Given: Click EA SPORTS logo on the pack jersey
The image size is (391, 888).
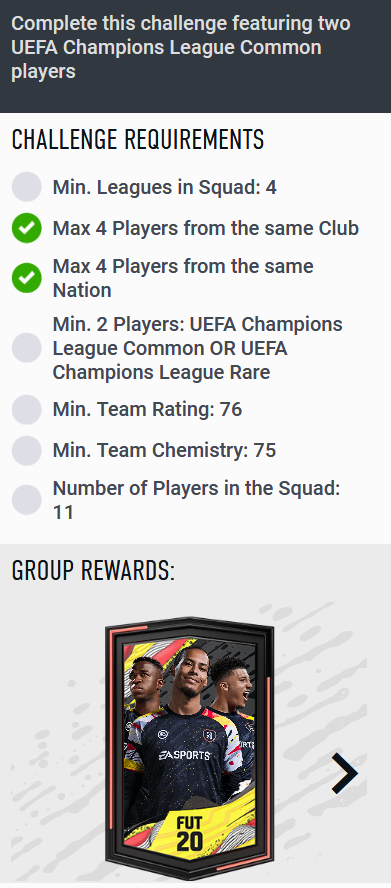Looking at the screenshot, I should (x=184, y=755).
